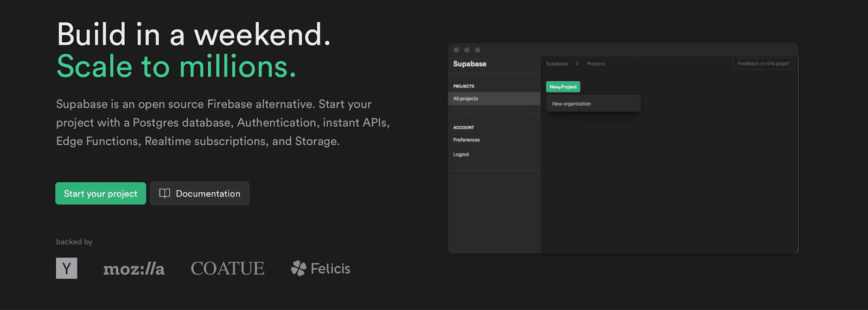Click the Felicis clover icon
Screen dimensions: 868x310
click(298, 268)
